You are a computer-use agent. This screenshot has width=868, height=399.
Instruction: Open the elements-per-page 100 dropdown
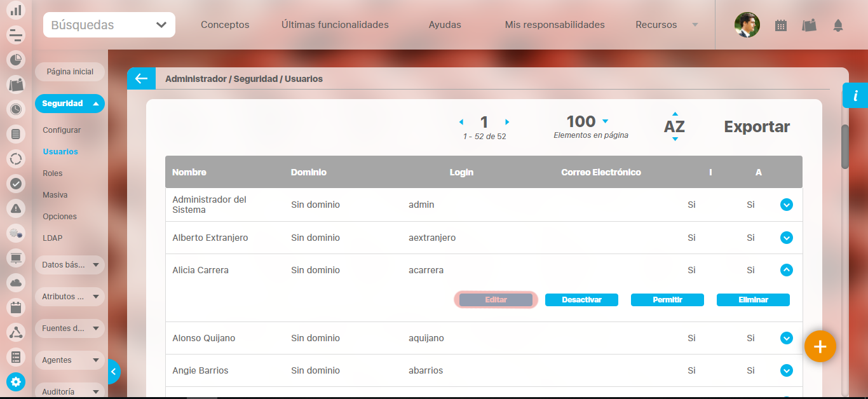tap(604, 121)
